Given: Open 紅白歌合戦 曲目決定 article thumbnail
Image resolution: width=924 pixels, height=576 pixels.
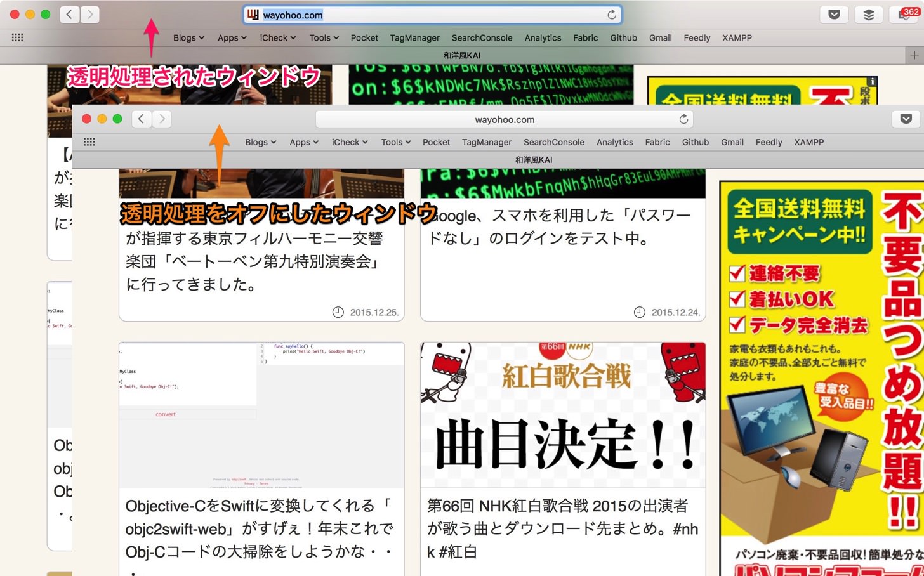Looking at the screenshot, I should click(x=563, y=415).
